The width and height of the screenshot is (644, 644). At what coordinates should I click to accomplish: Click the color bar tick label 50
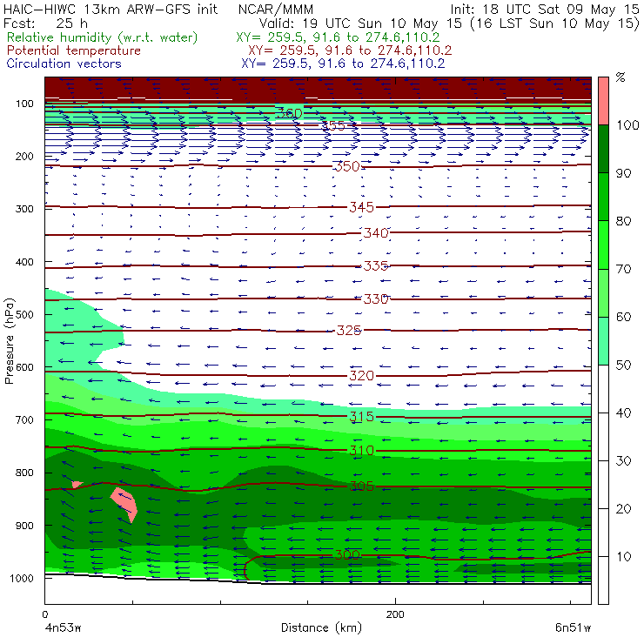623,365
